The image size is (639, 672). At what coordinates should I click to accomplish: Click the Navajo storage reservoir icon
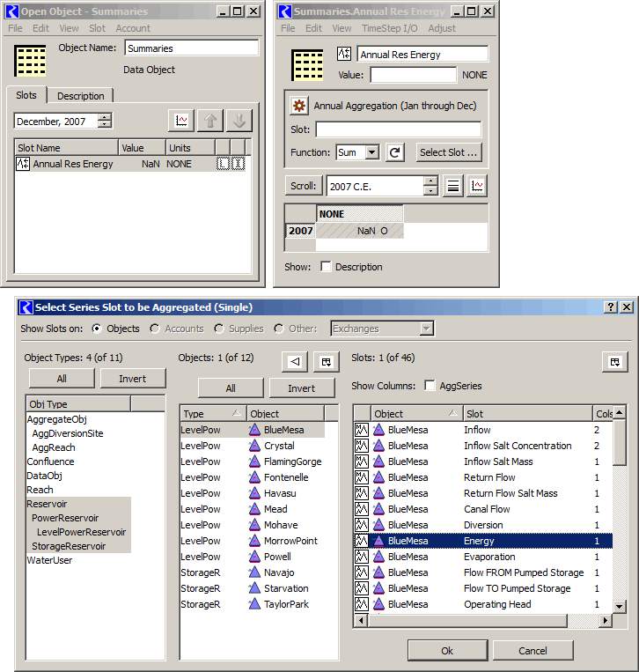point(254,572)
